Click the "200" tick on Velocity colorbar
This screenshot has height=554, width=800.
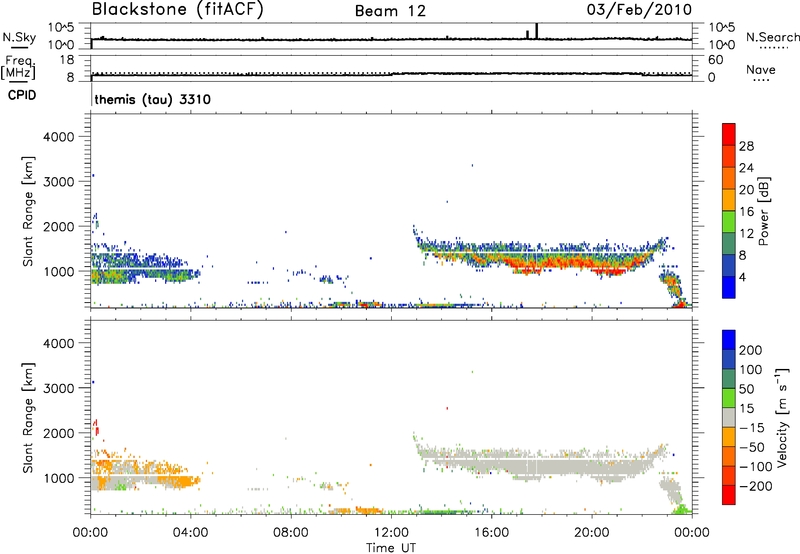751,350
